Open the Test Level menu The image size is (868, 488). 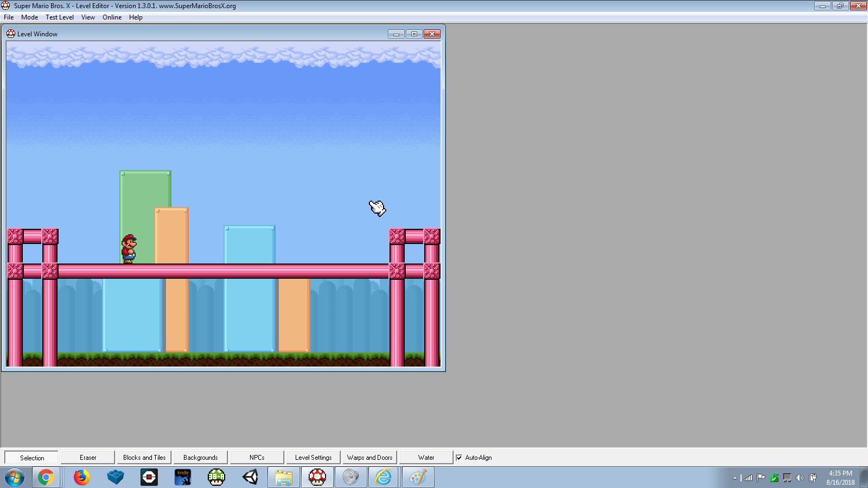(60, 17)
